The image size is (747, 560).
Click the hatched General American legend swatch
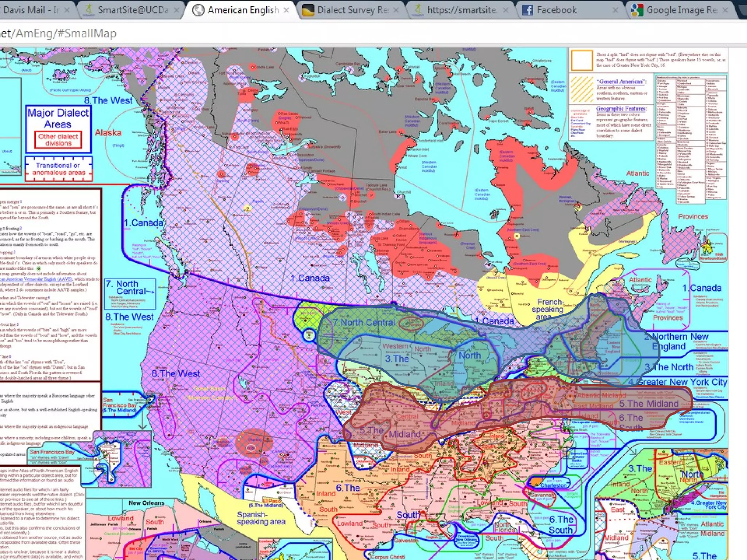click(x=582, y=89)
